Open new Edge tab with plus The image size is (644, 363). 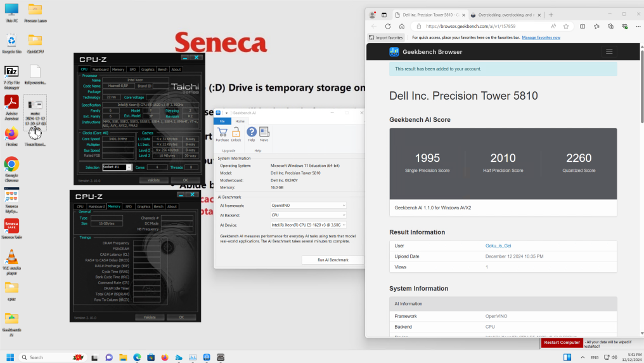(x=551, y=15)
